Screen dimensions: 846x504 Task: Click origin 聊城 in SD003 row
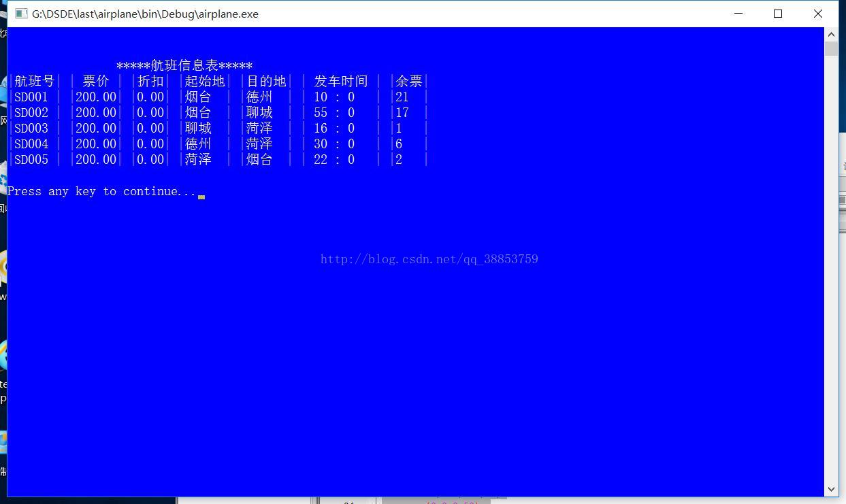pyautogui.click(x=198, y=128)
